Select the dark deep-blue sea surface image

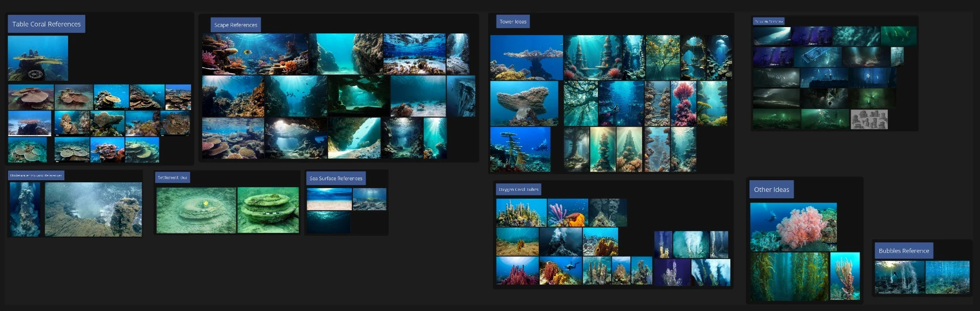328,222
